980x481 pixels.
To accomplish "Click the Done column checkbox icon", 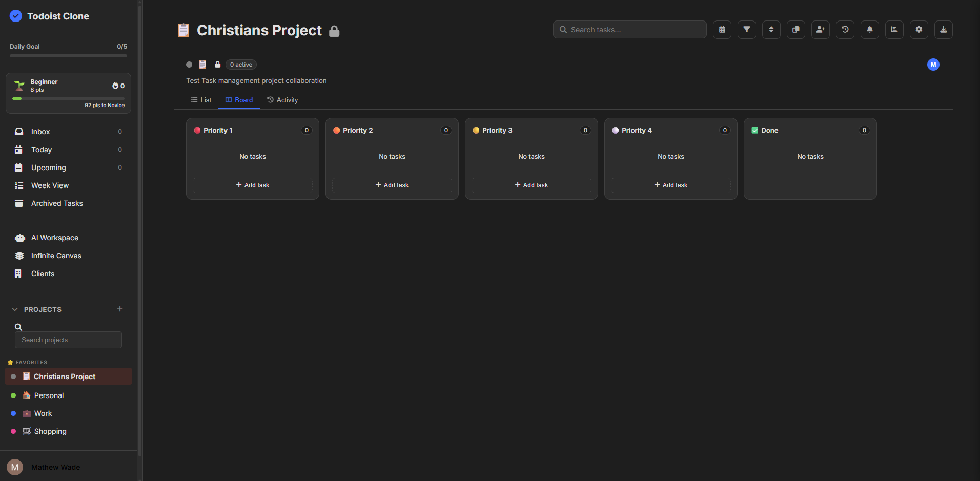I will [x=754, y=130].
